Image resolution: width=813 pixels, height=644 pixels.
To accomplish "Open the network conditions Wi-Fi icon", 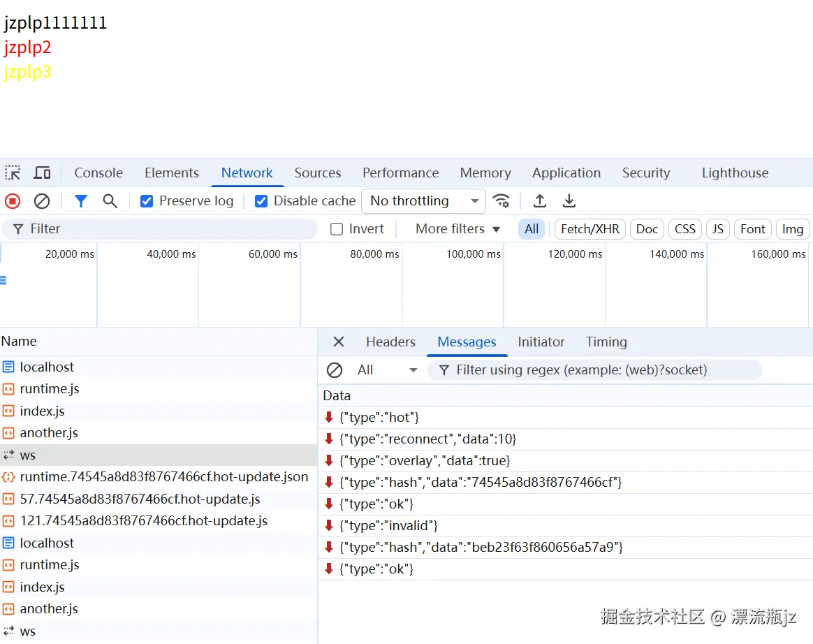I will click(501, 200).
